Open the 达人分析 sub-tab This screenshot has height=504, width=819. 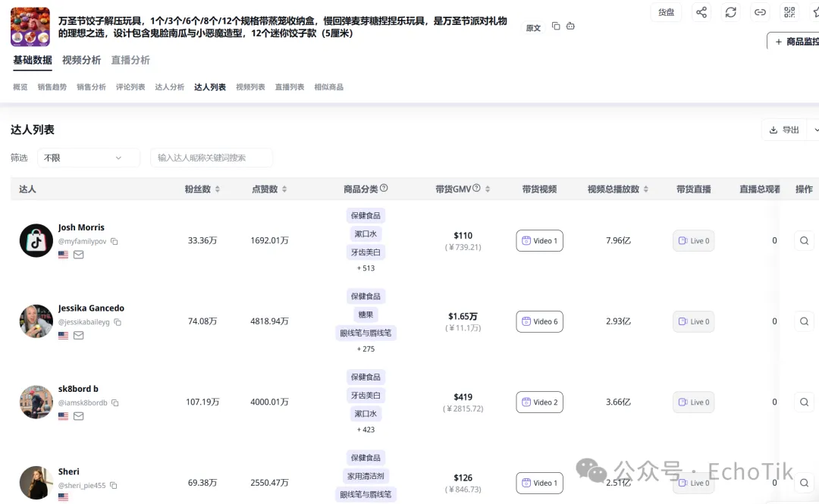(x=170, y=87)
